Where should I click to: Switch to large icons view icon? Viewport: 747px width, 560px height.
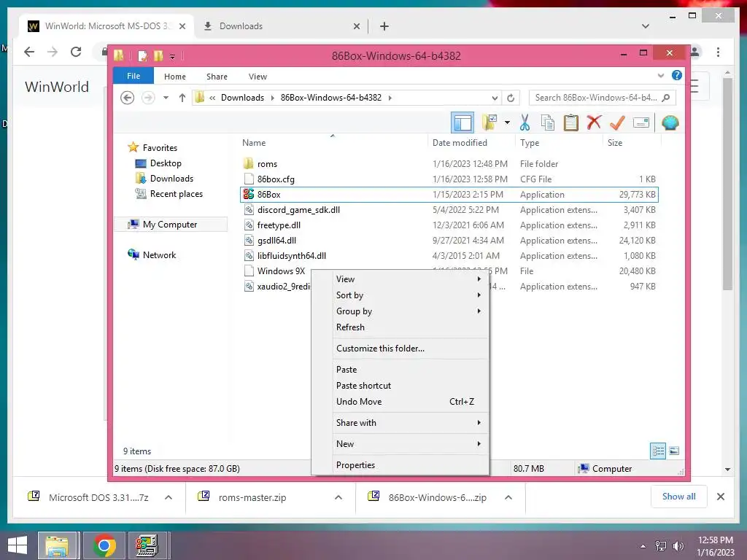pyautogui.click(x=674, y=451)
